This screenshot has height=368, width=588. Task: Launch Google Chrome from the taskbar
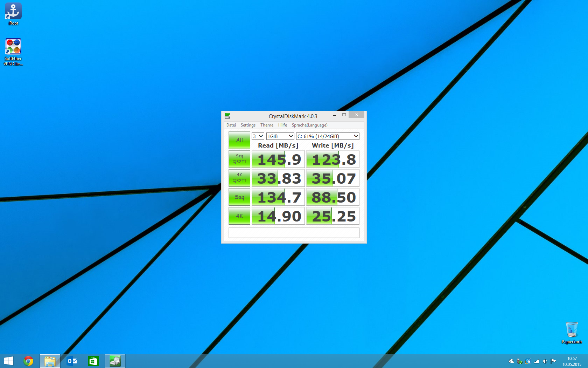pyautogui.click(x=28, y=361)
